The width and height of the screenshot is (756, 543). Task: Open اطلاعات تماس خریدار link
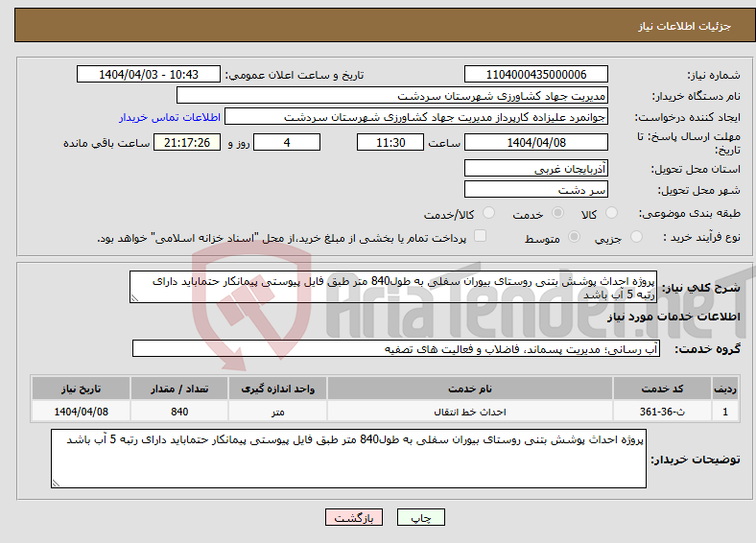[x=170, y=117]
